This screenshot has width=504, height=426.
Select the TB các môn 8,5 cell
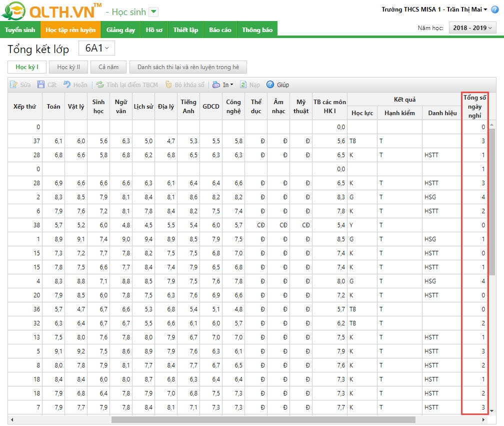pos(330,239)
